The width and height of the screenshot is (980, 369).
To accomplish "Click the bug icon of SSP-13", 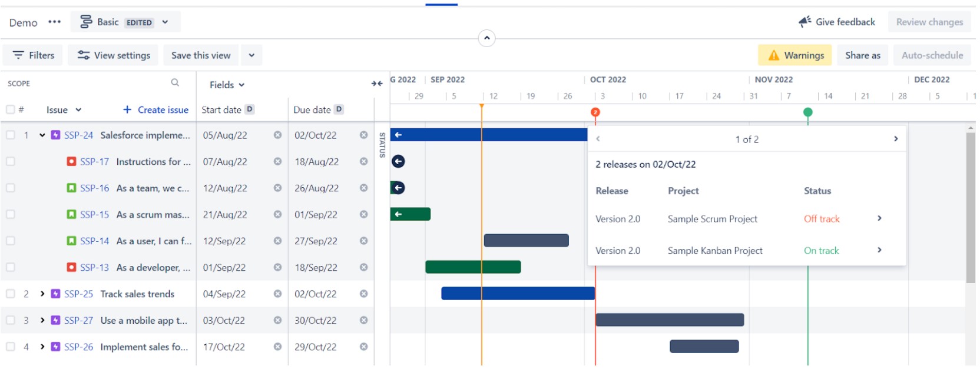I will [x=71, y=267].
